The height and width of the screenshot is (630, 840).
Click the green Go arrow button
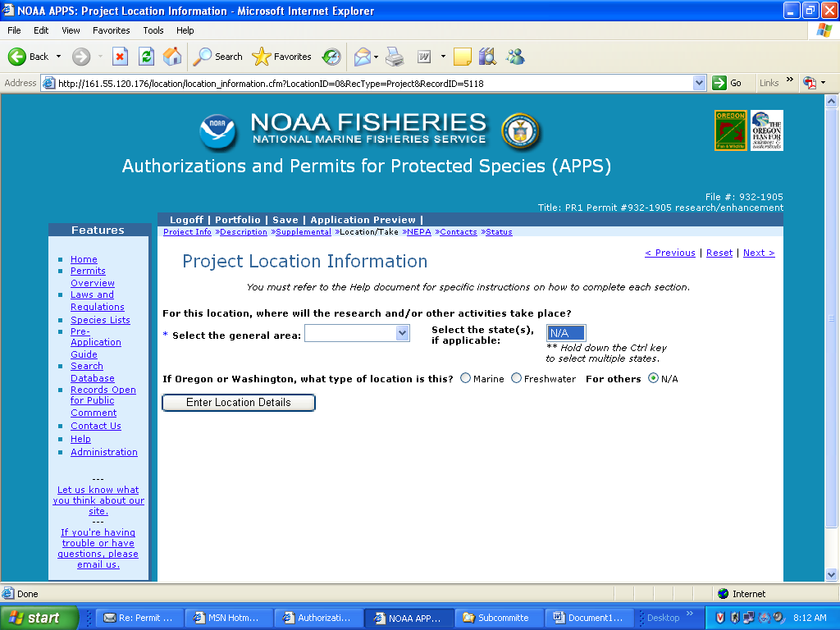point(719,83)
